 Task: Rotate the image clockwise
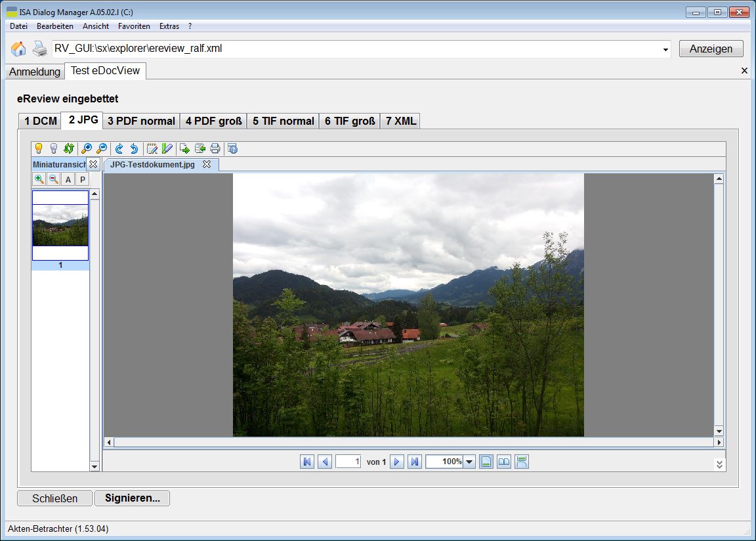point(119,148)
